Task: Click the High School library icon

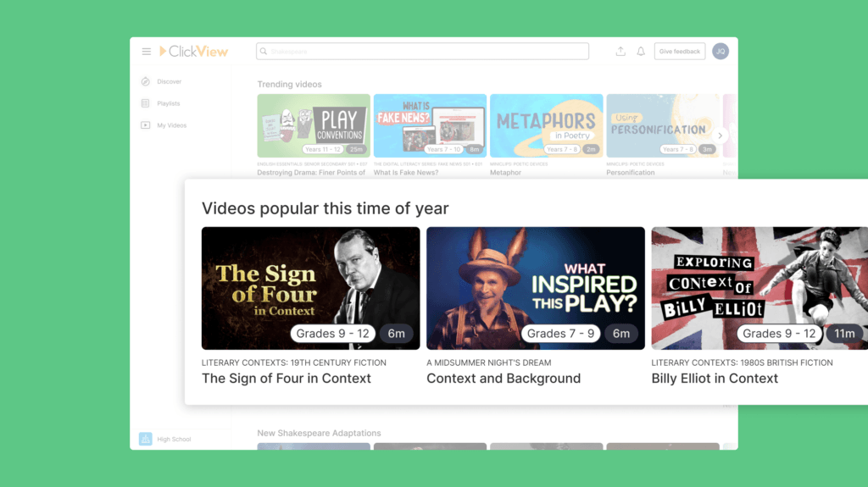Action: [x=146, y=439]
